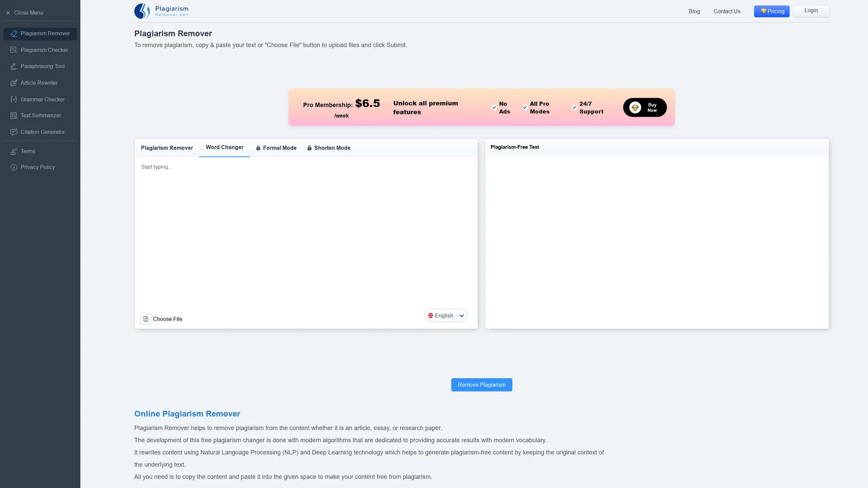Click the $6.5 price text
This screenshot has height=488, width=868.
point(367,103)
